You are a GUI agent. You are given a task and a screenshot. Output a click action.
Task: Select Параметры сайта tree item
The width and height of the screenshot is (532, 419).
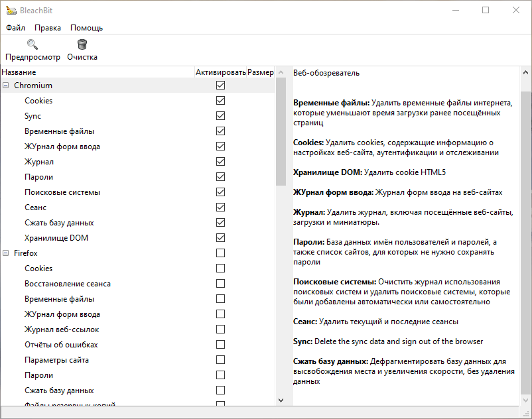56,360
